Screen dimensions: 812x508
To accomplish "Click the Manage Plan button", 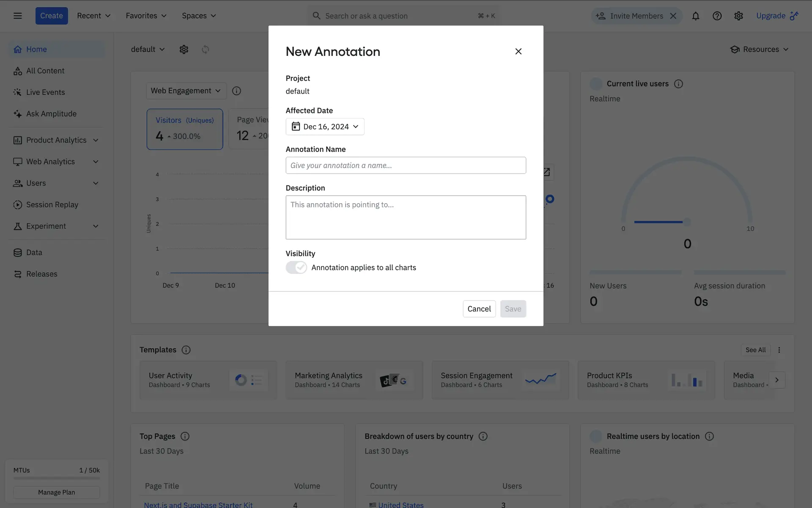I will pos(56,492).
